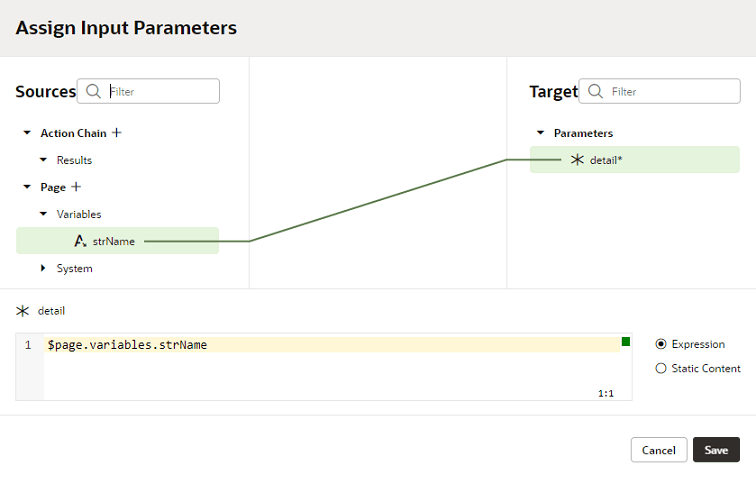This screenshot has width=756, height=484.
Task: Click the string type icon beside strName
Action: pos(80,241)
